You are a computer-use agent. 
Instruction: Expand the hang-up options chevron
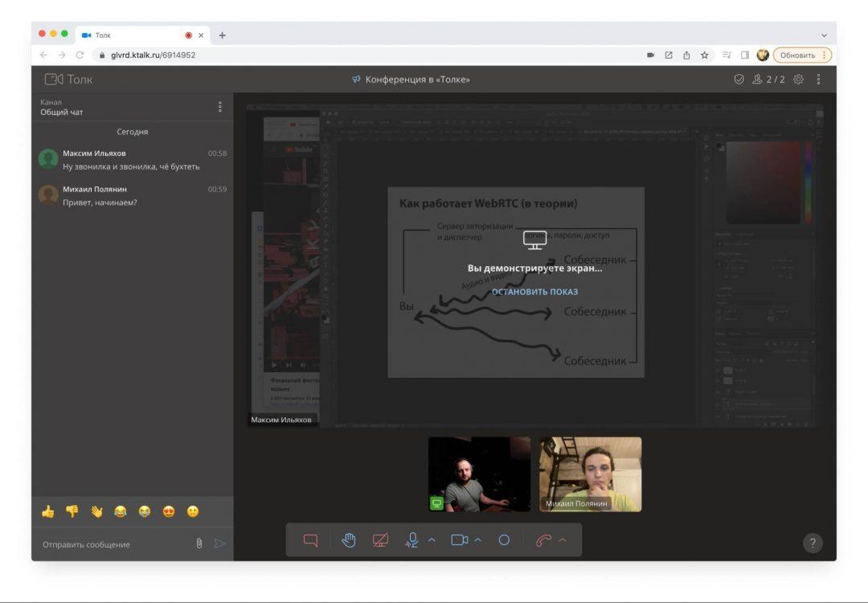tap(563, 540)
